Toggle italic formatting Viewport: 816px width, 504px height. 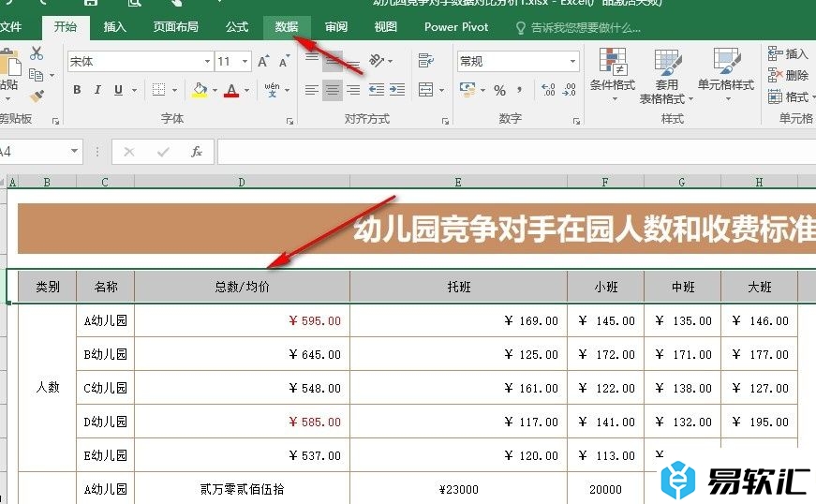click(97, 89)
